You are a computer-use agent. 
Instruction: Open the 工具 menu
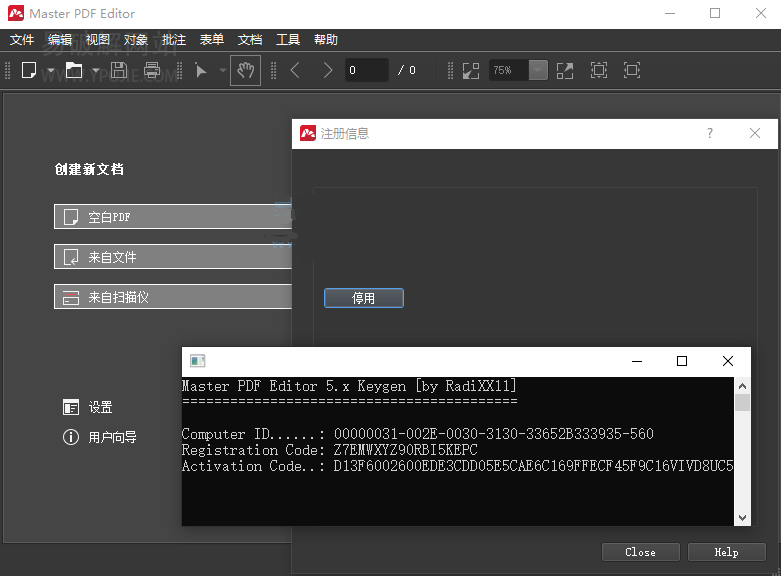pos(288,39)
